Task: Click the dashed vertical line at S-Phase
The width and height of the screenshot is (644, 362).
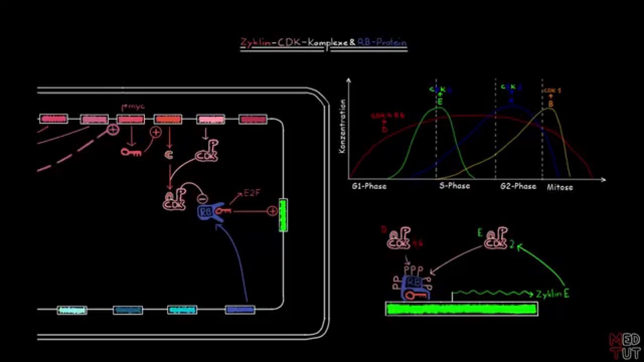Action: 436,129
